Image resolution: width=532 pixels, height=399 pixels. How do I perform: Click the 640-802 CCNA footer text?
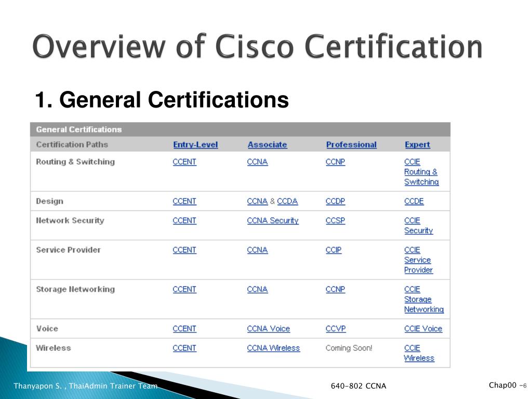[358, 386]
